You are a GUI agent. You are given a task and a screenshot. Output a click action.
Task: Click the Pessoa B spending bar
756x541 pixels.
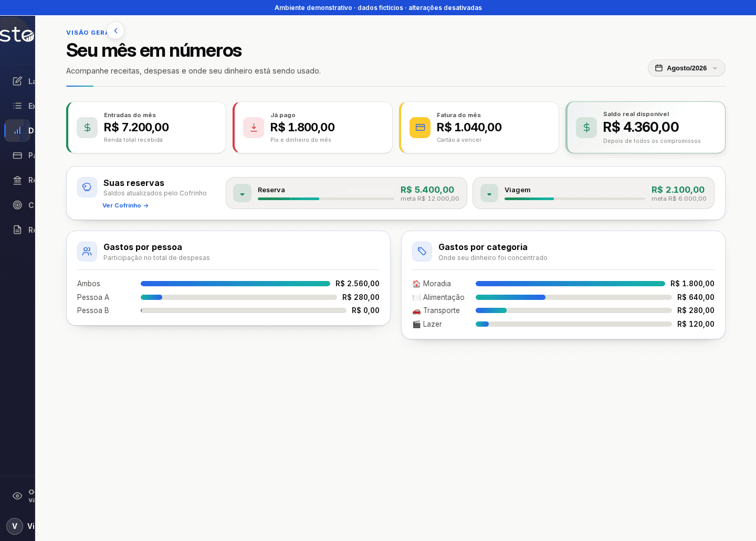244,310
